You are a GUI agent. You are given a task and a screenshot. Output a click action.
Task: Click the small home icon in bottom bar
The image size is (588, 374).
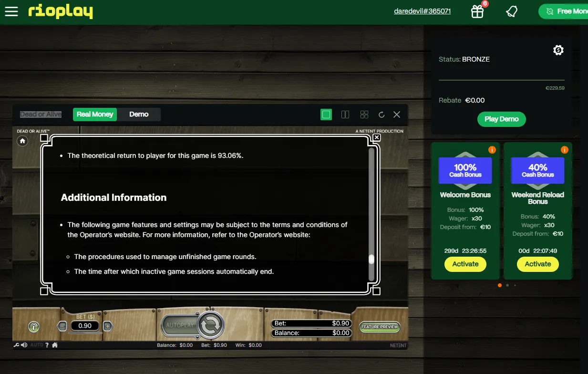coord(55,345)
